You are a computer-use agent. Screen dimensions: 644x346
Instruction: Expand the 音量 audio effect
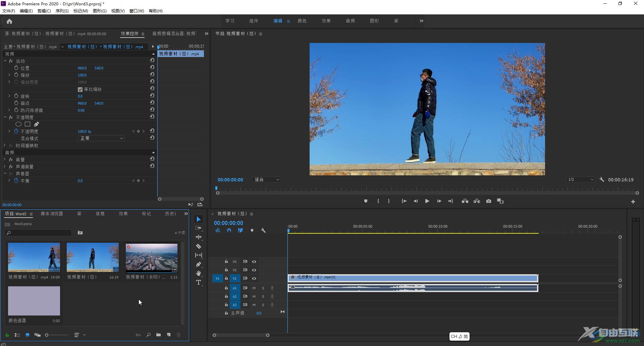point(5,159)
